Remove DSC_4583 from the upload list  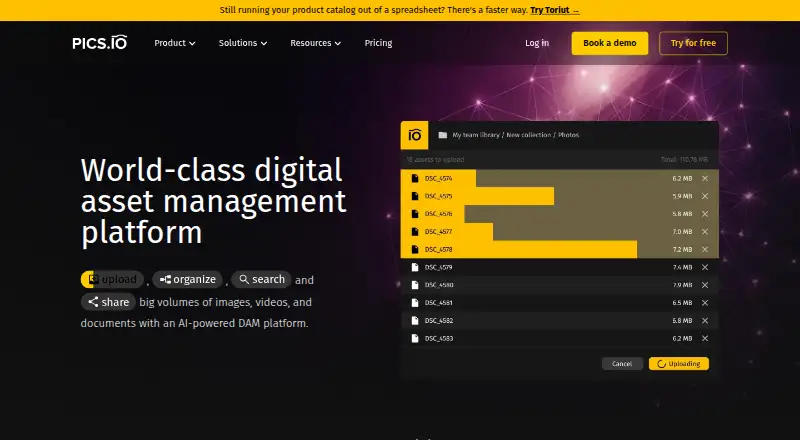705,338
